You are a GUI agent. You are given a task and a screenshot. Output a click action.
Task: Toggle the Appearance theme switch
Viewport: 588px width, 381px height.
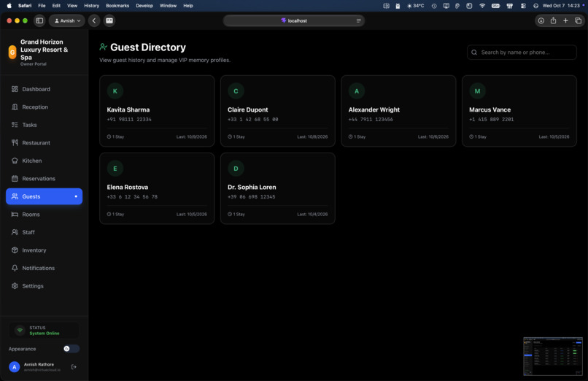click(x=71, y=349)
